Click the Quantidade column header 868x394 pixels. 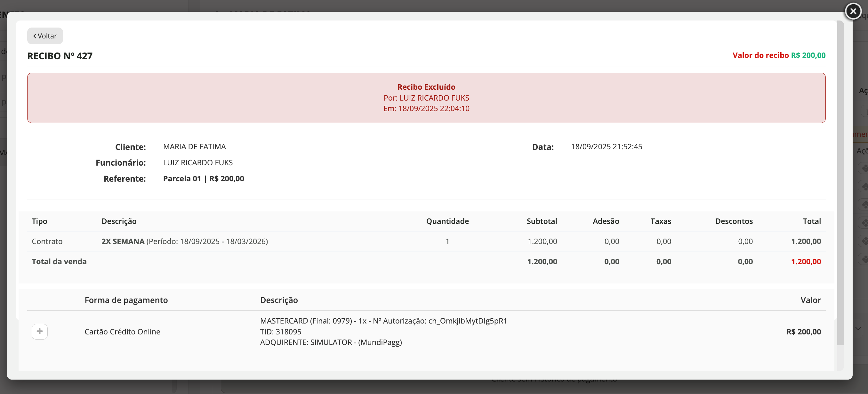coord(447,221)
